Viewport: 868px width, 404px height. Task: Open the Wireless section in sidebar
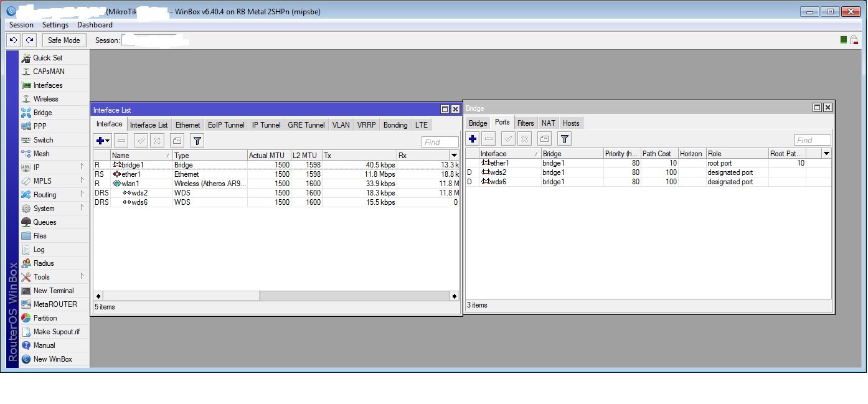click(45, 99)
